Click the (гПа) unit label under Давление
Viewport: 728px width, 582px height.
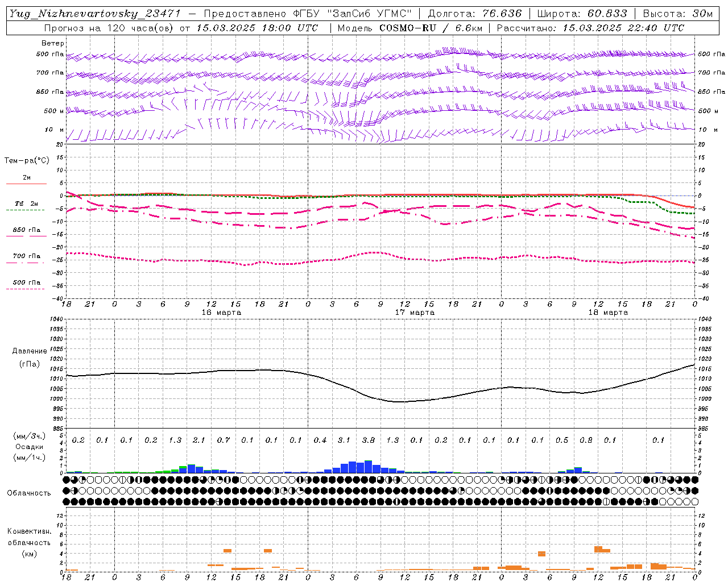coord(30,364)
